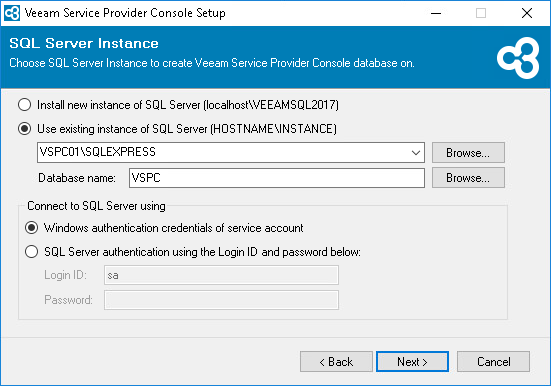Screen dimensions: 551x386
Task: Click the Login ID field containing sa
Action: pyautogui.click(x=221, y=275)
